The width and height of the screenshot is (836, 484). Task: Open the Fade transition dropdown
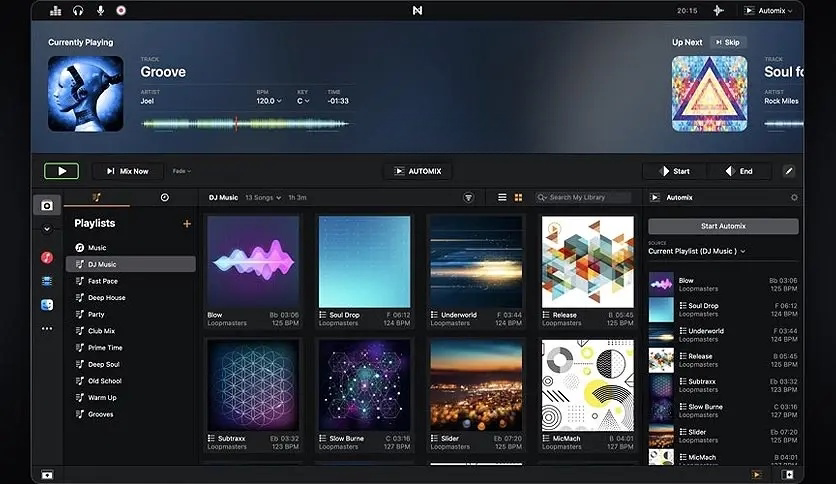(x=182, y=171)
